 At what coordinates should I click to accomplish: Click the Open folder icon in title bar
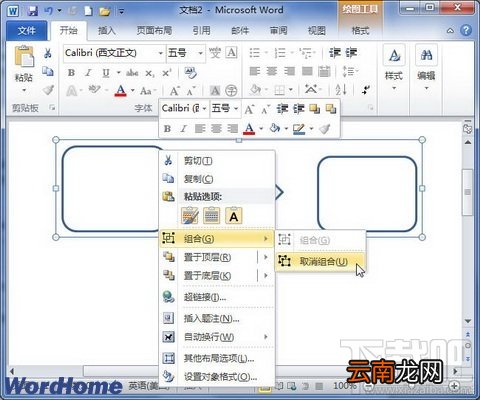[105, 11]
